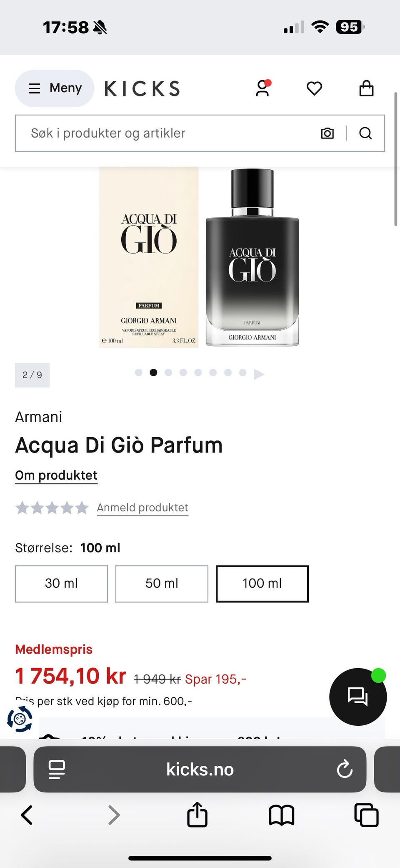Screen dimensions: 400x868
Task: Focus the product search field
Action: click(167, 133)
